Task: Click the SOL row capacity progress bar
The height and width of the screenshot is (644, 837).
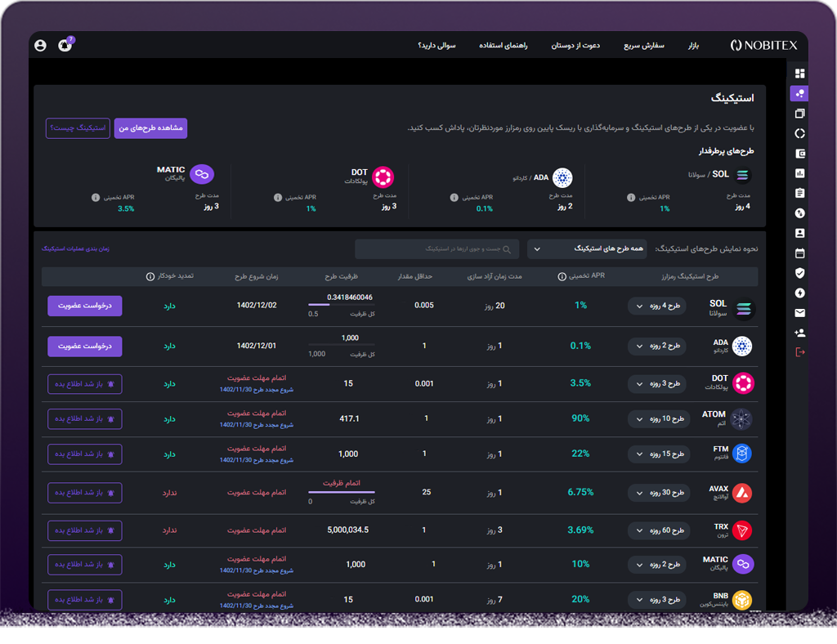Action: 342,305
